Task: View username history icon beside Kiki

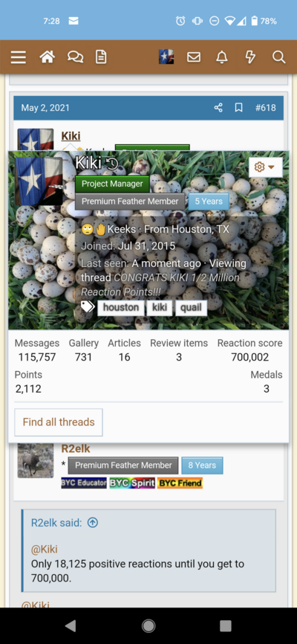Action: pos(112,164)
